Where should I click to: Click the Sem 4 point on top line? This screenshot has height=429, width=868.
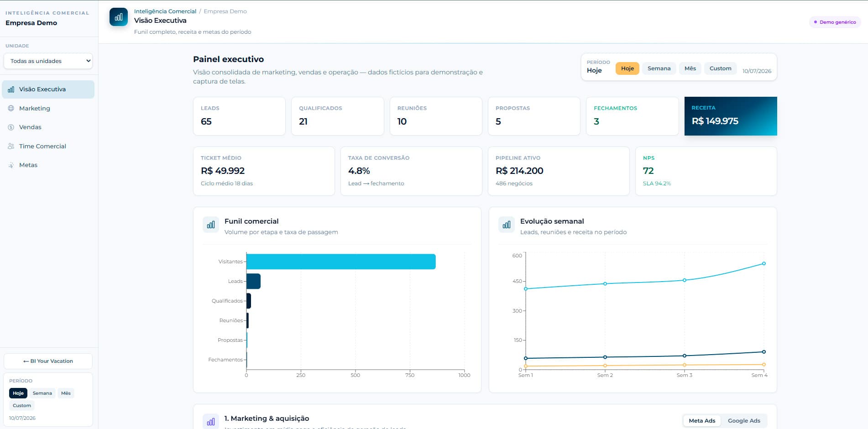[764, 263]
